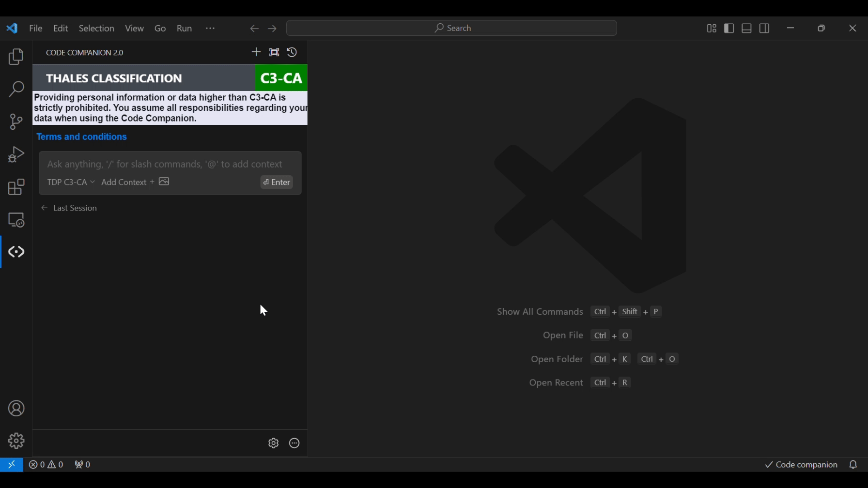Add an image to the chat input
The image size is (868, 488).
(164, 182)
